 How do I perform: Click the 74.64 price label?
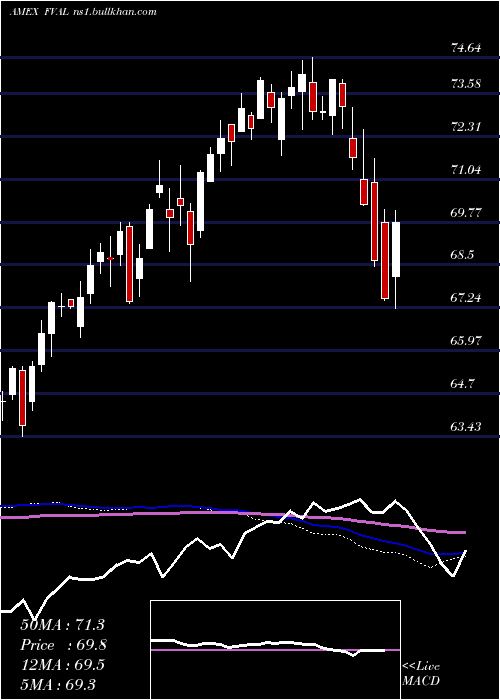[x=466, y=48]
